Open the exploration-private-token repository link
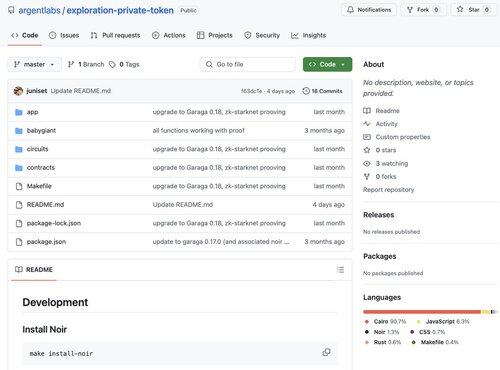500x370 pixels. click(120, 10)
